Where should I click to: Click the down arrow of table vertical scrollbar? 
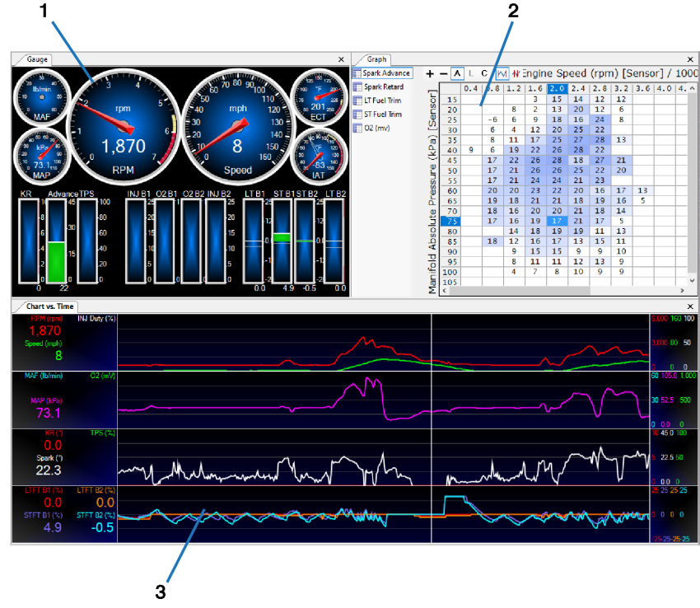click(x=693, y=281)
